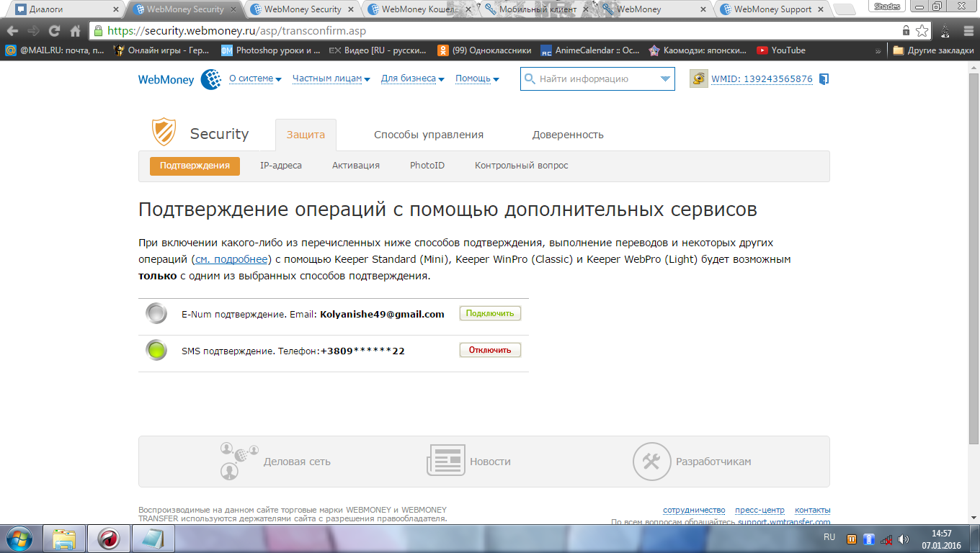Screen dimensions: 980x553
Task: Expand the О системе dropdown menu
Action: [x=255, y=78]
